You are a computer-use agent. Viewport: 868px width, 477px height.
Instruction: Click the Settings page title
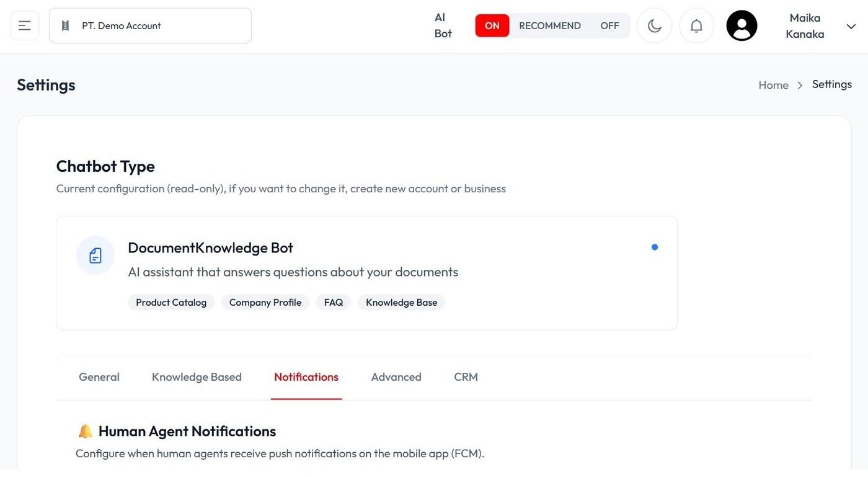(x=46, y=85)
